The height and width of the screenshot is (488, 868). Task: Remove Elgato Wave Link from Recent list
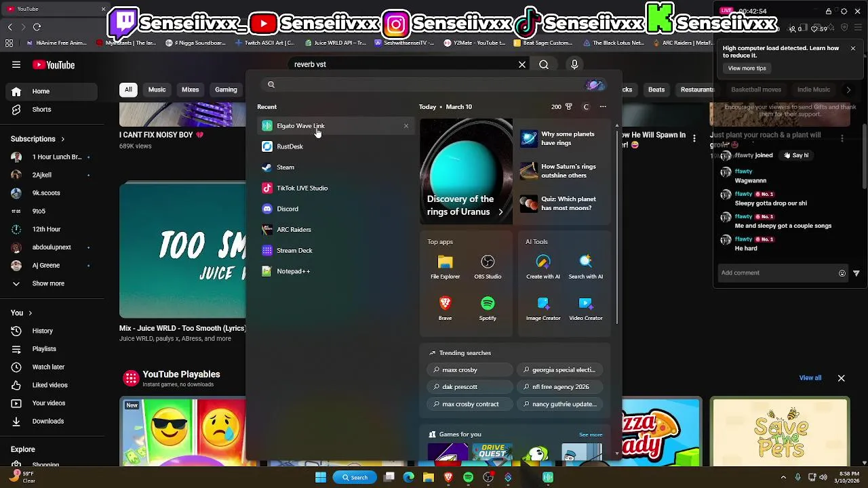(406, 125)
